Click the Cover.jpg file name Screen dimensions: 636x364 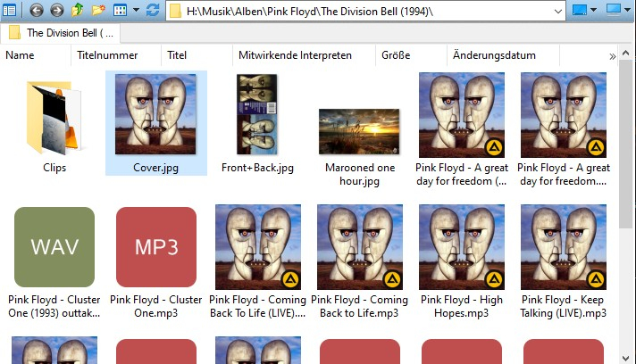coord(155,168)
